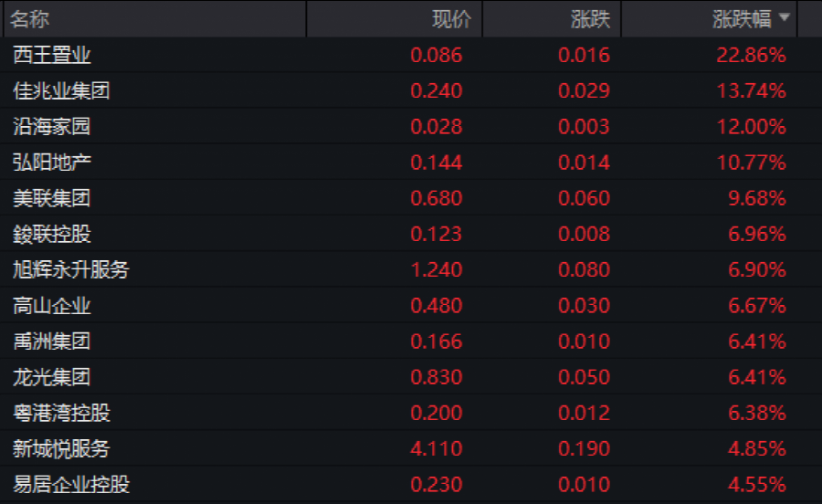Sort by the 涨跌幅 dropdown arrow

click(x=785, y=17)
